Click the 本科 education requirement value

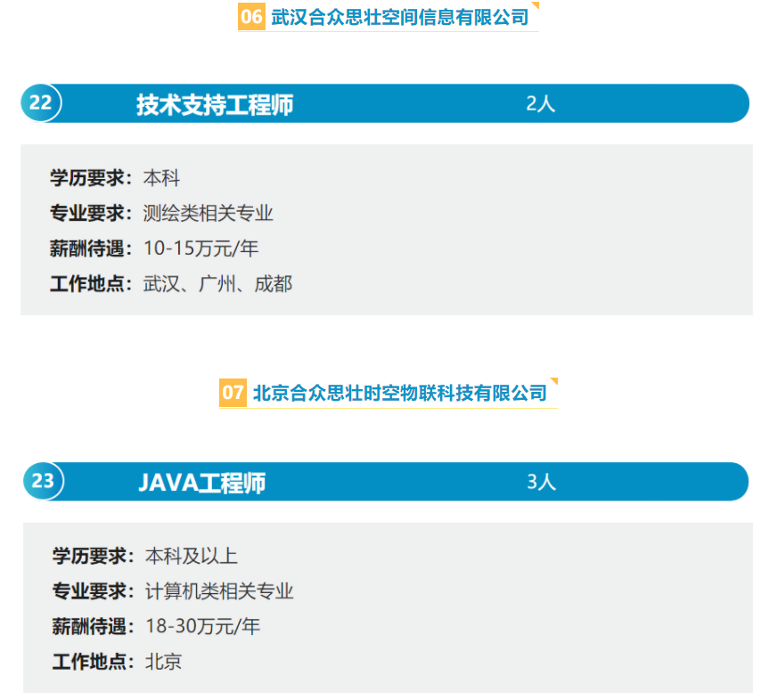tap(162, 178)
